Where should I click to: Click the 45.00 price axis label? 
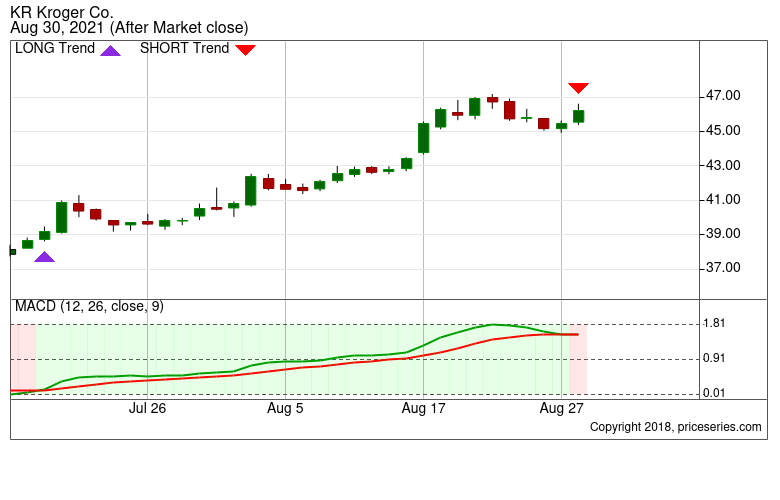point(723,130)
